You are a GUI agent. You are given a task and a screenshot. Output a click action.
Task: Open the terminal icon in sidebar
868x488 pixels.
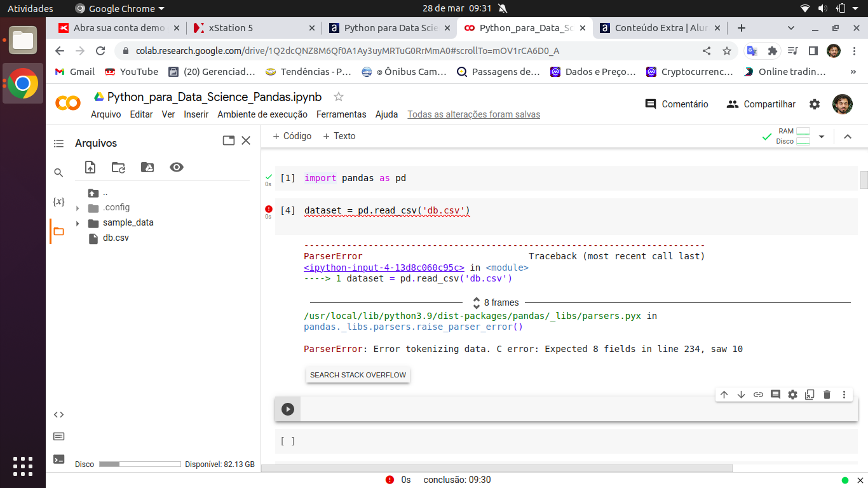[x=58, y=459]
